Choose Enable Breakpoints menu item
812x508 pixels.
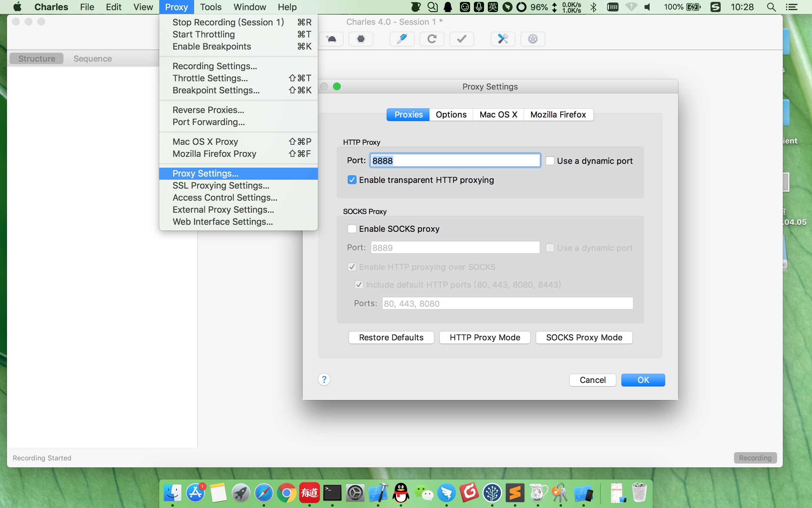click(238, 46)
